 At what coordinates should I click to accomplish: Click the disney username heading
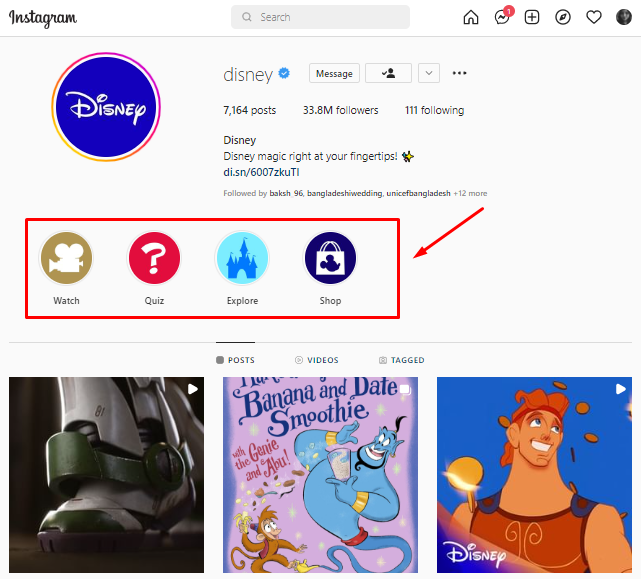pos(248,74)
